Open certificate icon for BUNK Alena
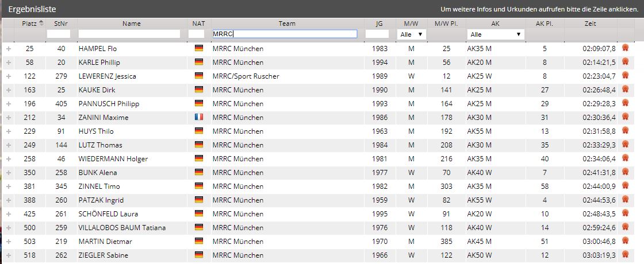 pos(625,172)
